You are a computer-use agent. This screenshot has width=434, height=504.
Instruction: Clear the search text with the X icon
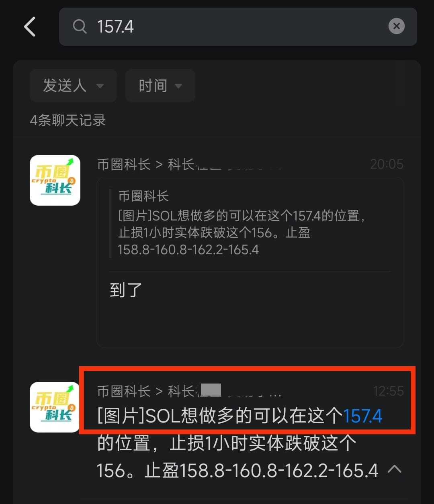click(396, 27)
